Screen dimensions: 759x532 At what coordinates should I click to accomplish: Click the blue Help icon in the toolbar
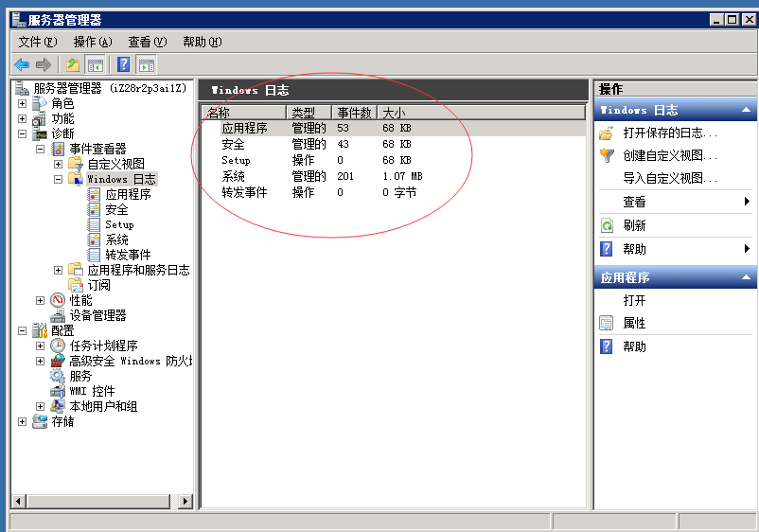(x=123, y=64)
